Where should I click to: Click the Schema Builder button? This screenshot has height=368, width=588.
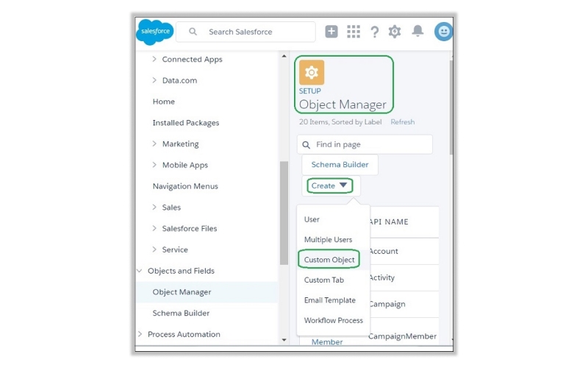click(x=340, y=164)
